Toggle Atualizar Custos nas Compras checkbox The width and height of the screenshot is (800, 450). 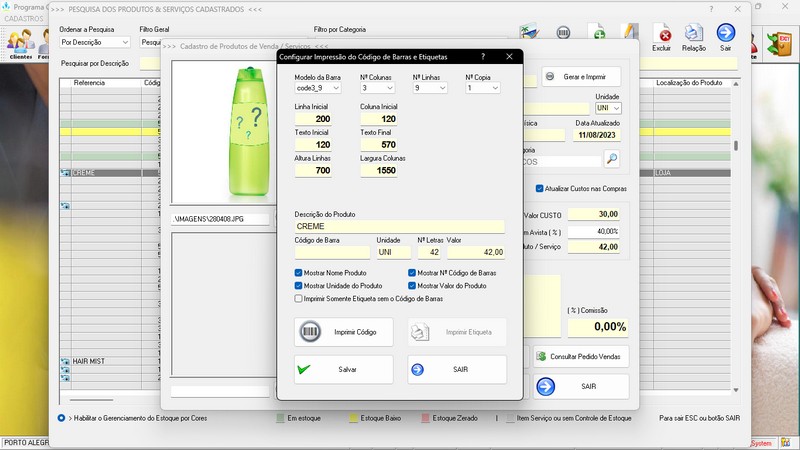[539, 188]
